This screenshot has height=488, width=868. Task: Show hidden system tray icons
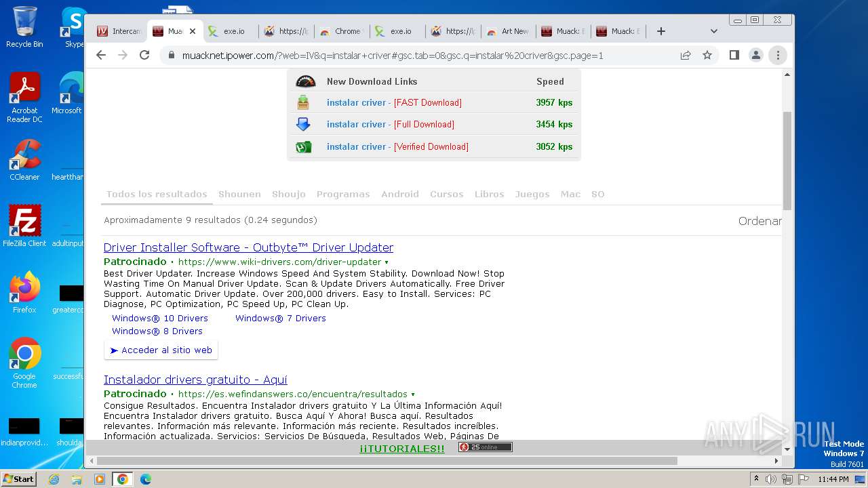click(756, 479)
